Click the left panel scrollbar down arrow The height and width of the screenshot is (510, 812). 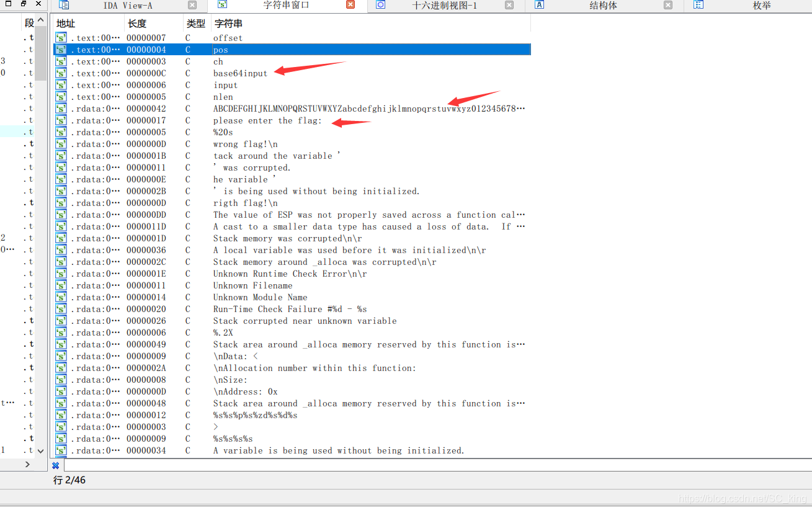coord(41,452)
